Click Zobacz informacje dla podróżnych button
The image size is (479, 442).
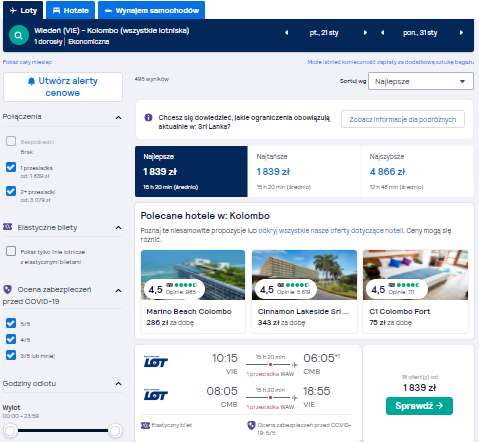(x=403, y=119)
